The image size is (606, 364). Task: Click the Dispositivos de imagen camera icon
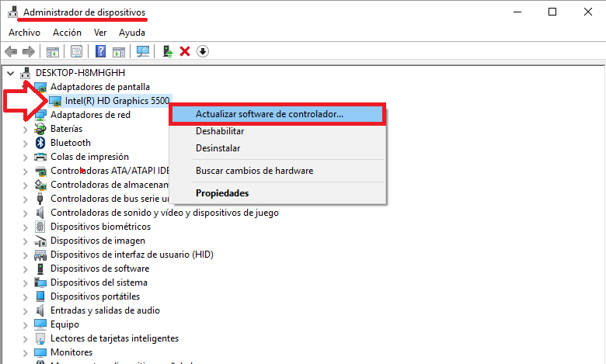40,241
